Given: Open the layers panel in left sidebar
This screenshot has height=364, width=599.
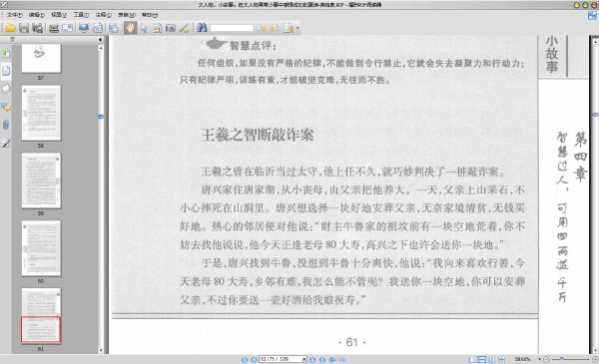Looking at the screenshot, I should [x=6, y=89].
